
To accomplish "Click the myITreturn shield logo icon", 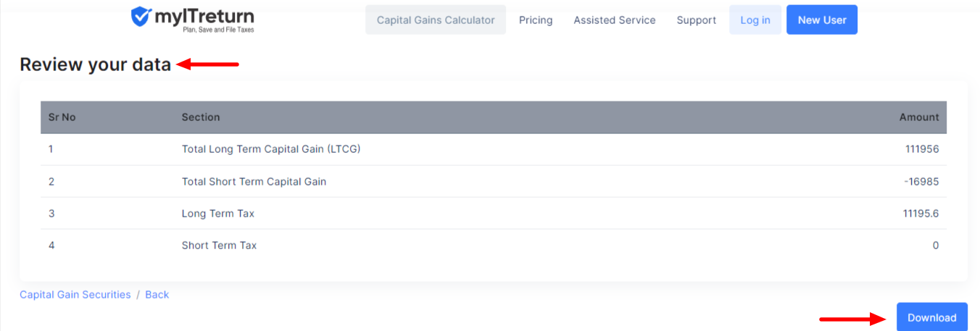I will click(x=141, y=17).
